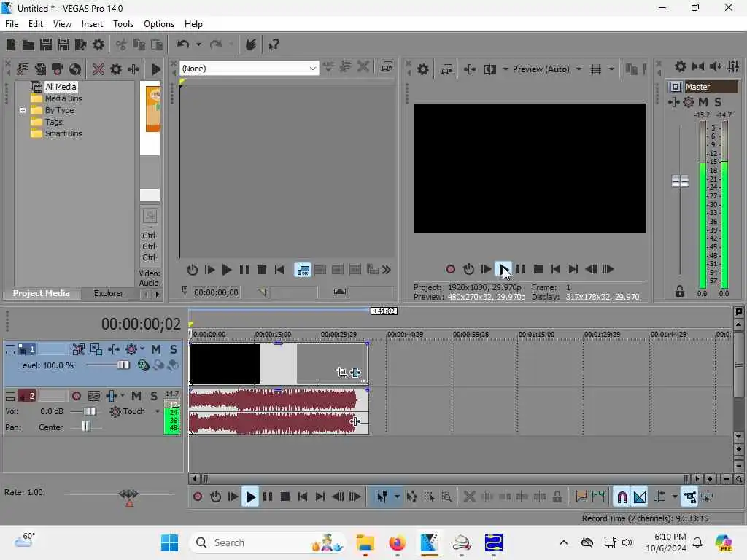Click the preview overlays grid icon
Screen dimensions: 747x560
click(x=596, y=69)
